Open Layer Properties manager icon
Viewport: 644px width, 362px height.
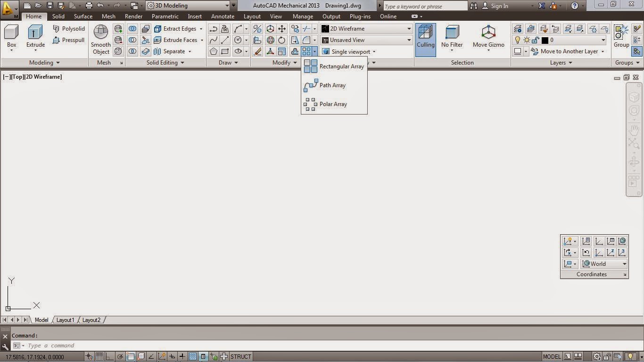tap(518, 29)
